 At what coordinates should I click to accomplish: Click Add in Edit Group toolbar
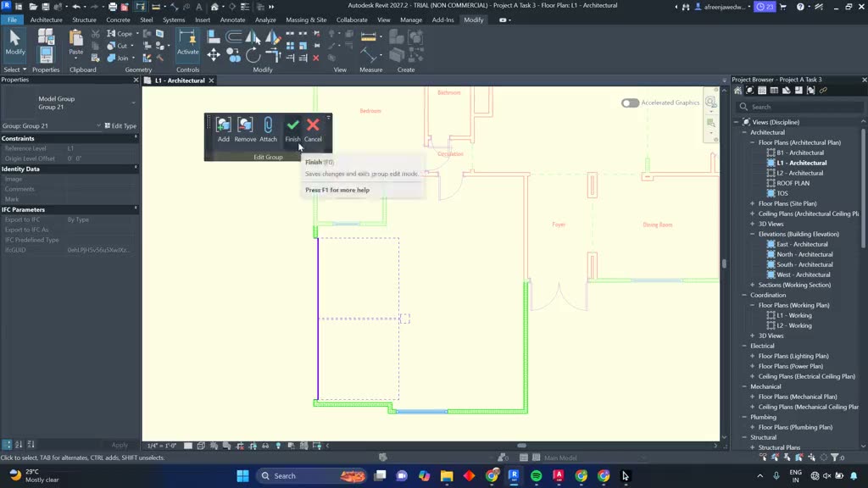(224, 130)
